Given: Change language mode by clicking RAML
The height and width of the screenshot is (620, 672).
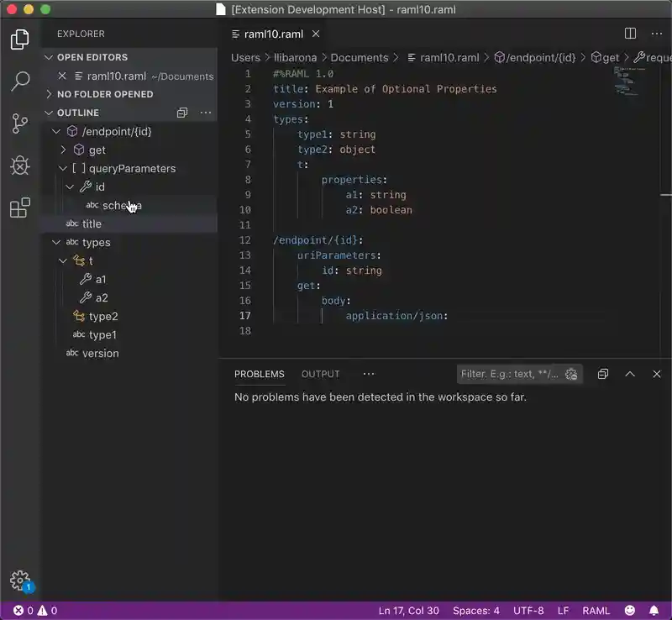Looking at the screenshot, I should [596, 611].
